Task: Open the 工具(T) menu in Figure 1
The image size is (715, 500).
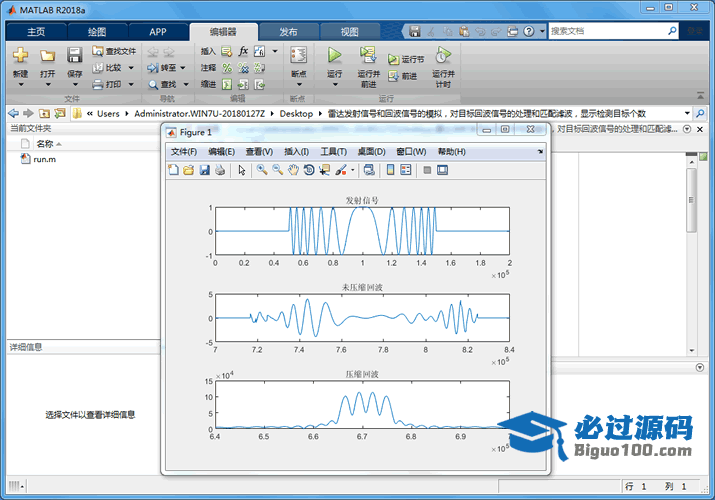Action: 333,152
